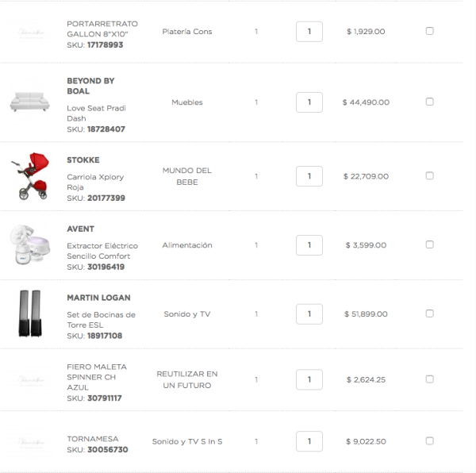Select the quantity field for Tornamesa
Viewport: 476px width, 473px height.
click(x=309, y=441)
